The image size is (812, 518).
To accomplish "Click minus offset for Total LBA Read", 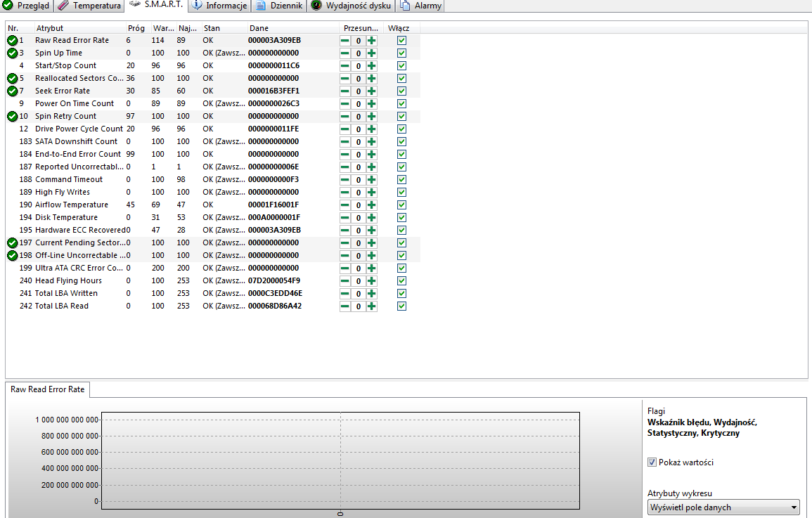I will coord(345,306).
